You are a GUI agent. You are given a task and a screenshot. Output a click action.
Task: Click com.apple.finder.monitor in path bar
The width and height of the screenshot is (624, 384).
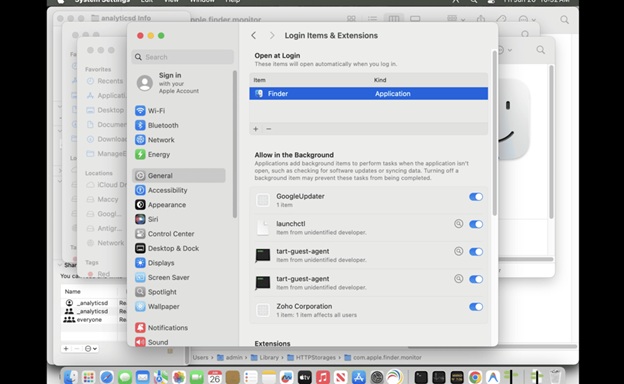click(x=383, y=357)
